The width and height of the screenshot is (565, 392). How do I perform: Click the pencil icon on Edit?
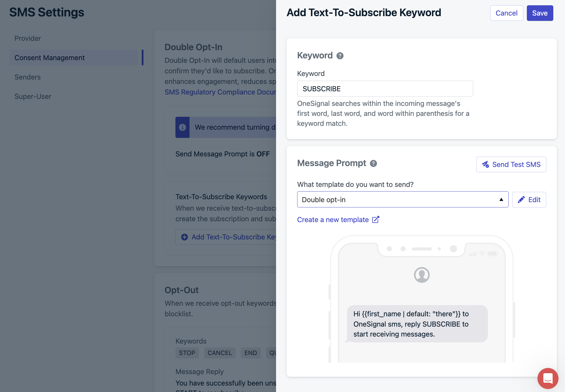tap(521, 200)
